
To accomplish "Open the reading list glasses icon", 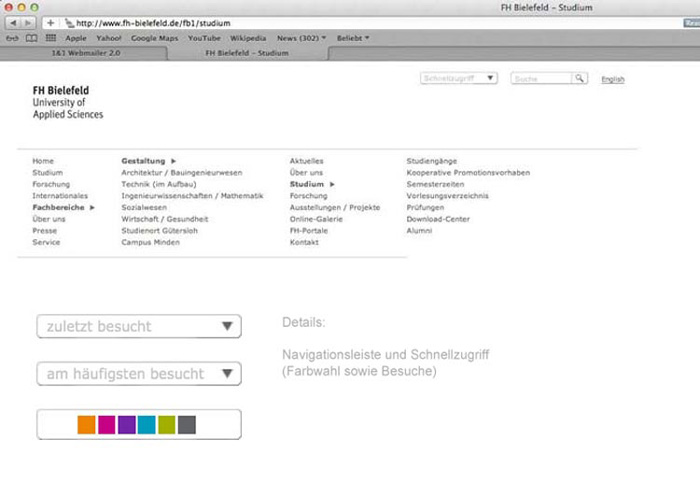I will click(12, 38).
